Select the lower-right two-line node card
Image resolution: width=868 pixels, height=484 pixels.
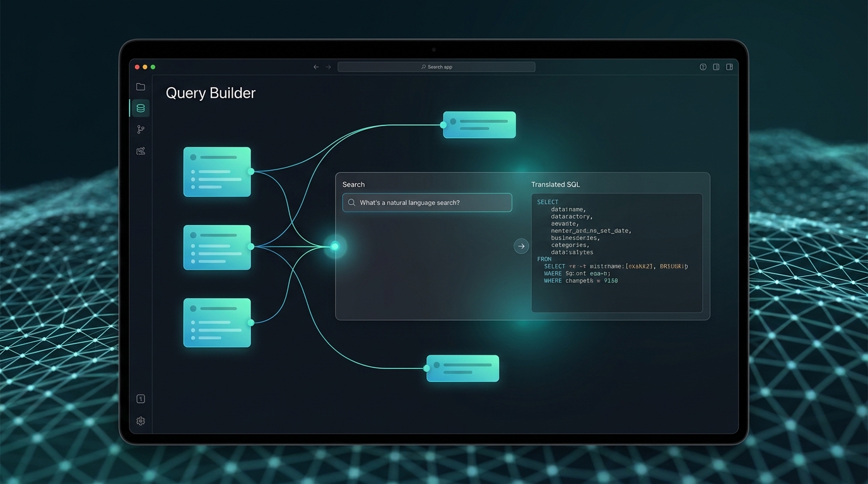pyautogui.click(x=463, y=368)
